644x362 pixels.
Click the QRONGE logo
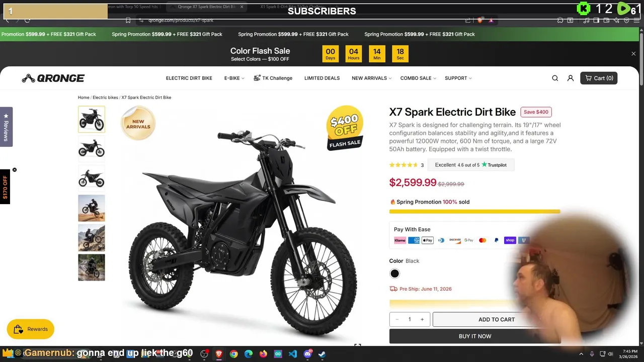pos(53,78)
